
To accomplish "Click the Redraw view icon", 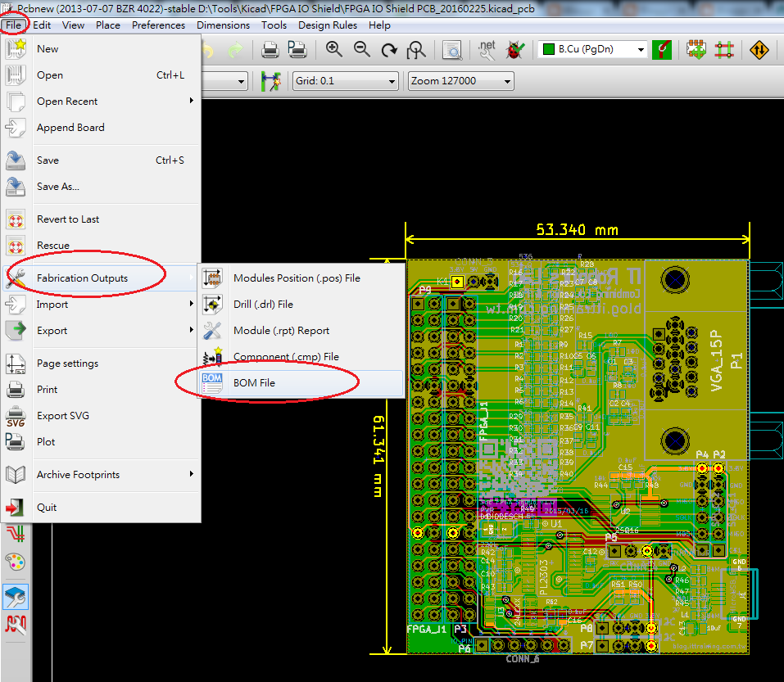I will pyautogui.click(x=389, y=49).
